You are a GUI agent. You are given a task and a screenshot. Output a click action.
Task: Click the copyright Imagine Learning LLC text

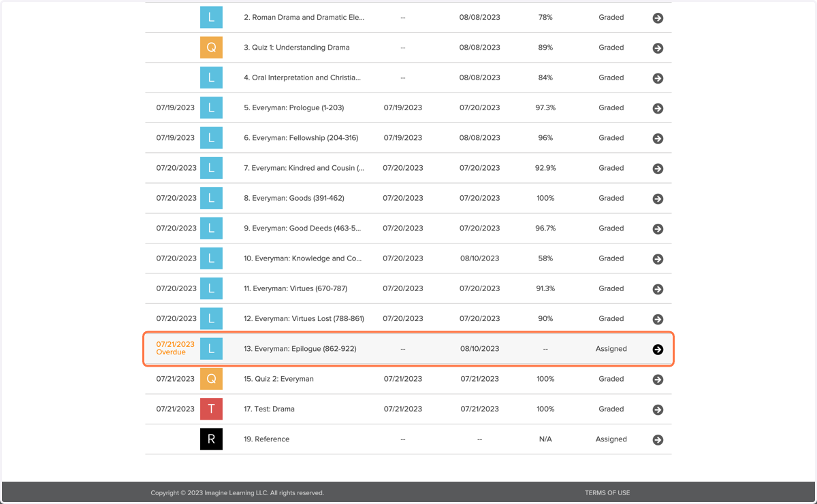[237, 493]
